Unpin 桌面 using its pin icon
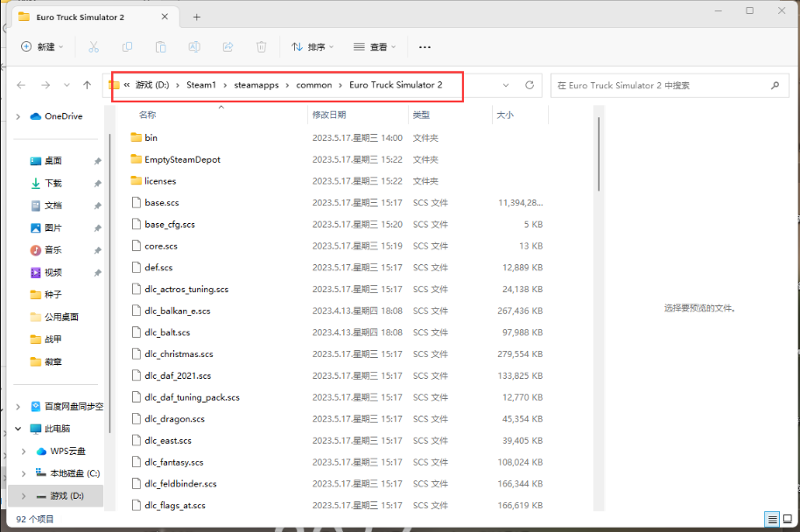 coord(97,161)
